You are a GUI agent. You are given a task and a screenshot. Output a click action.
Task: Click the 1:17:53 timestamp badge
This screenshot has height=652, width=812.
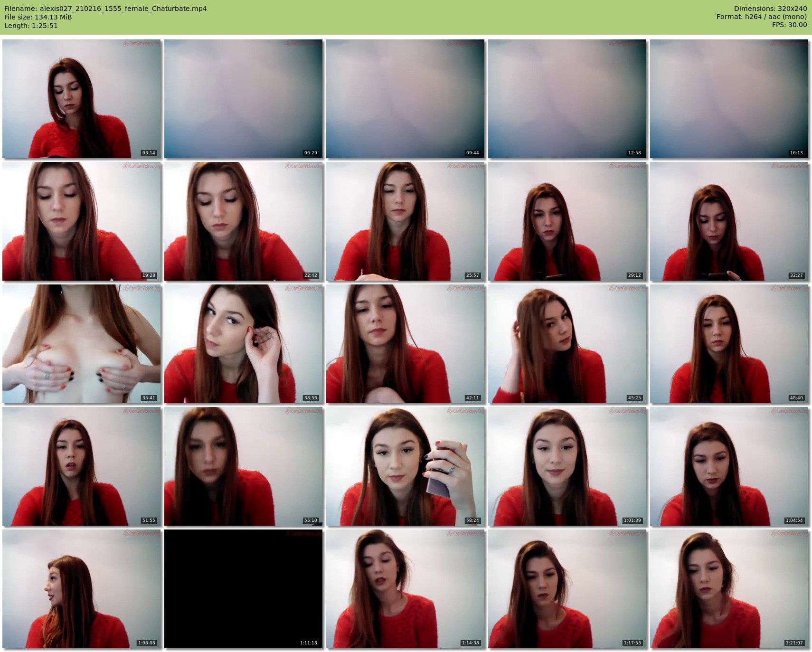pyautogui.click(x=632, y=643)
